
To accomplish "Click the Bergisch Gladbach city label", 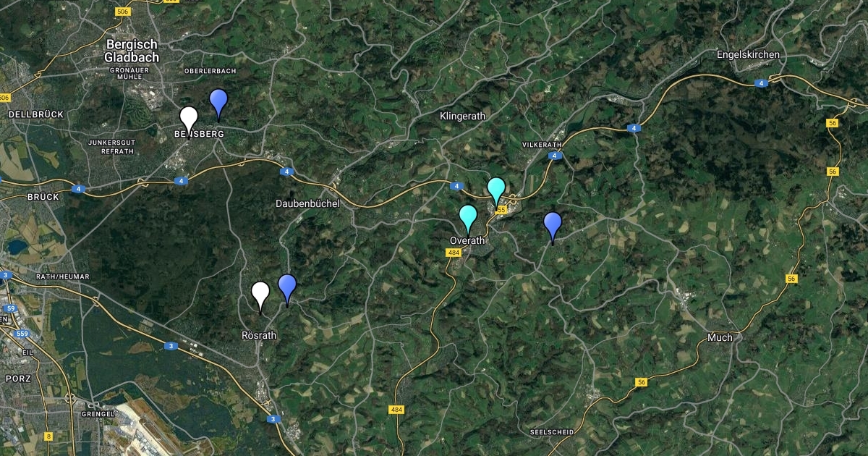I will point(132,51).
